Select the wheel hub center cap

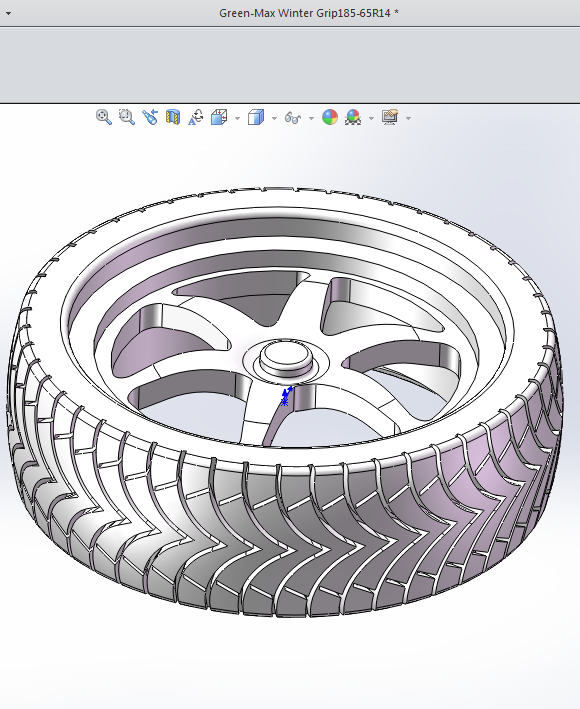[x=286, y=357]
